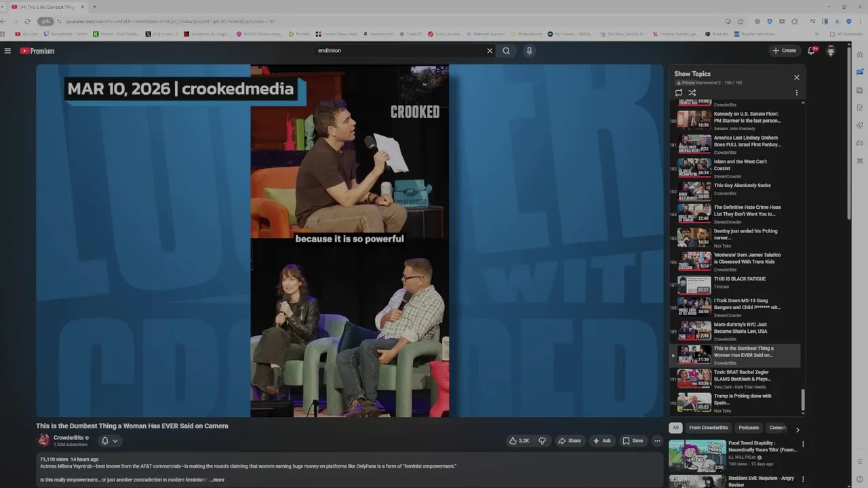Open the sidebar notes edit icon
This screenshot has height=488, width=868.
[860, 108]
